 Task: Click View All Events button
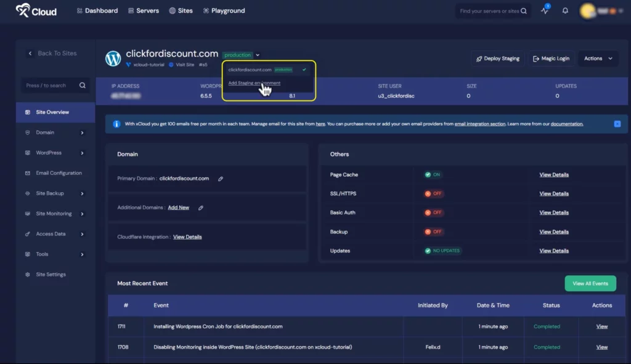[590, 283]
